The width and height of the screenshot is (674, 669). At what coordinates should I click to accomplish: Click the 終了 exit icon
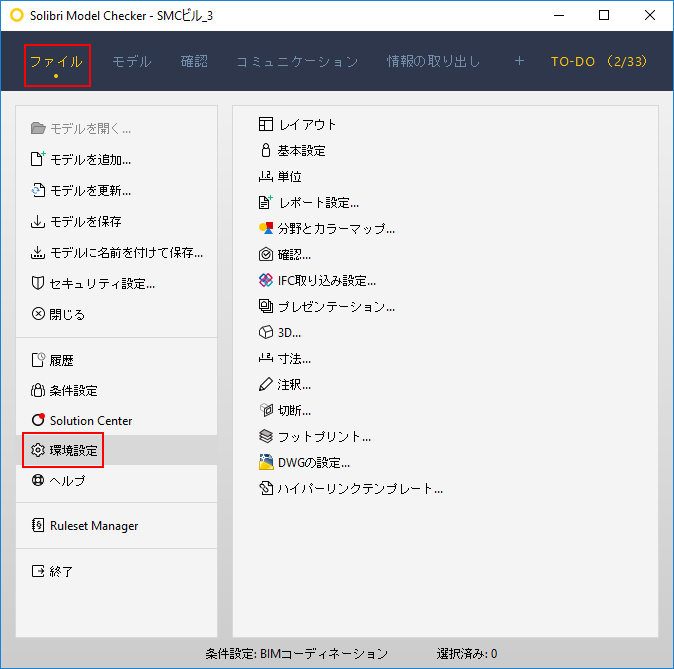pos(38,571)
